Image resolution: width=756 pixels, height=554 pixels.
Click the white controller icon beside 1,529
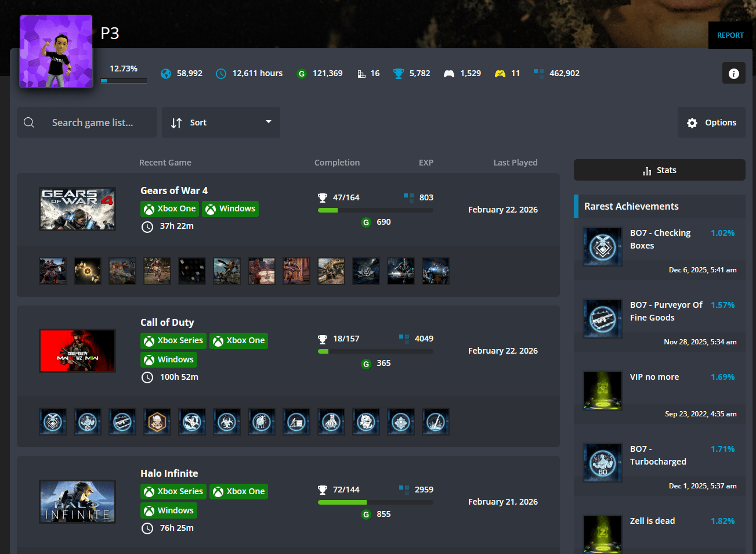pyautogui.click(x=449, y=74)
